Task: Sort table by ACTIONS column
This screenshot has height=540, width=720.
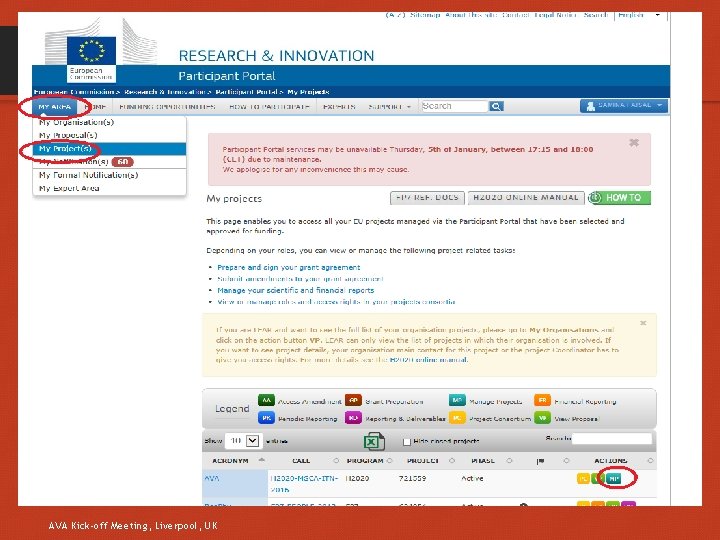Action: [x=650, y=461]
